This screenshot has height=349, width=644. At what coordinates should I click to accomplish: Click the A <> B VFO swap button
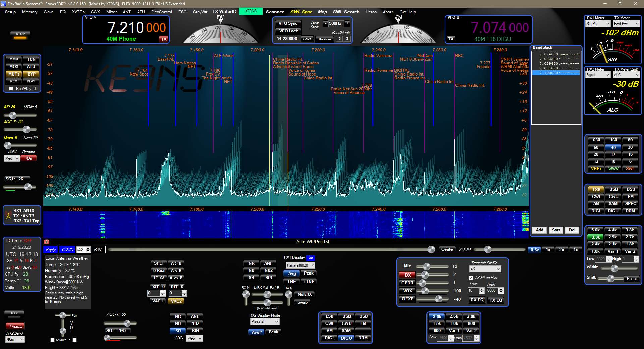pyautogui.click(x=176, y=278)
